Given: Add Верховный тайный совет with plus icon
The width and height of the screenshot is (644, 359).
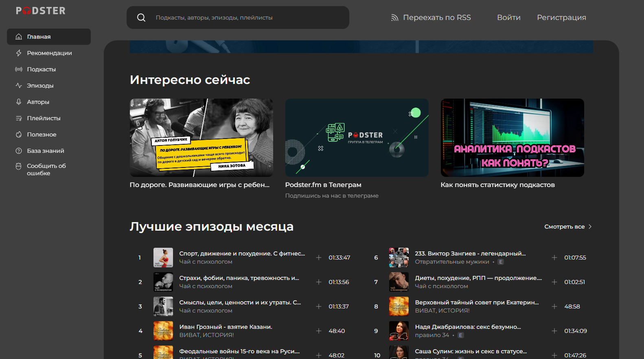Looking at the screenshot, I should [554, 306].
